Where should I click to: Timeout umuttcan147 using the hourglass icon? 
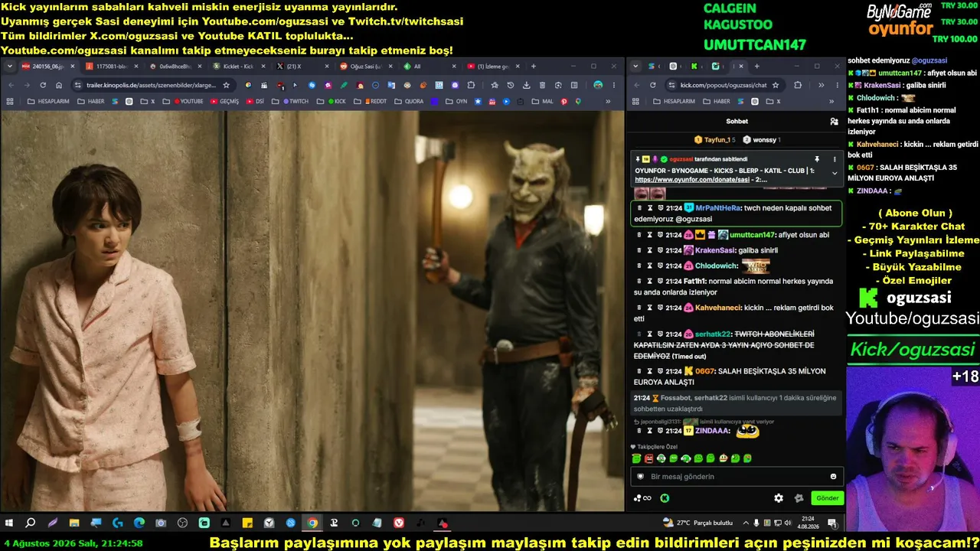pyautogui.click(x=649, y=235)
